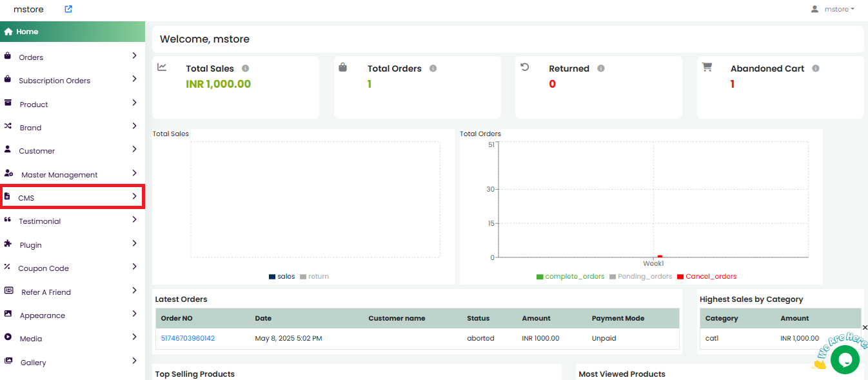868x380 pixels.
Task: Open the external store link icon
Action: (x=68, y=9)
